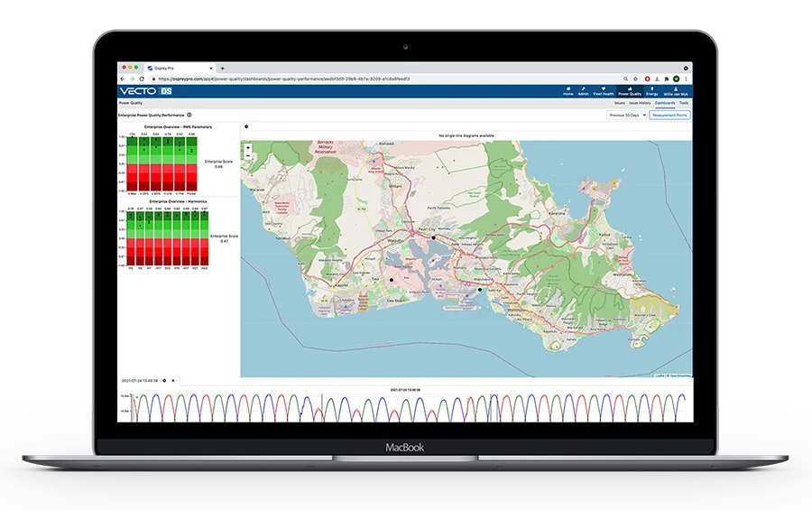Open the Tools tab
The width and height of the screenshot is (812, 510).
pyautogui.click(x=684, y=103)
